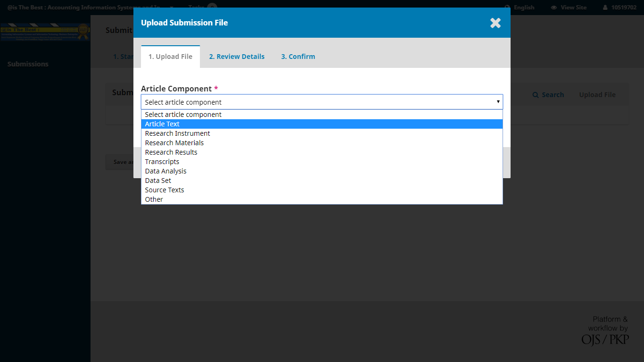644x362 pixels.
Task: Open the Tasks notifications
Action: click(203, 7)
